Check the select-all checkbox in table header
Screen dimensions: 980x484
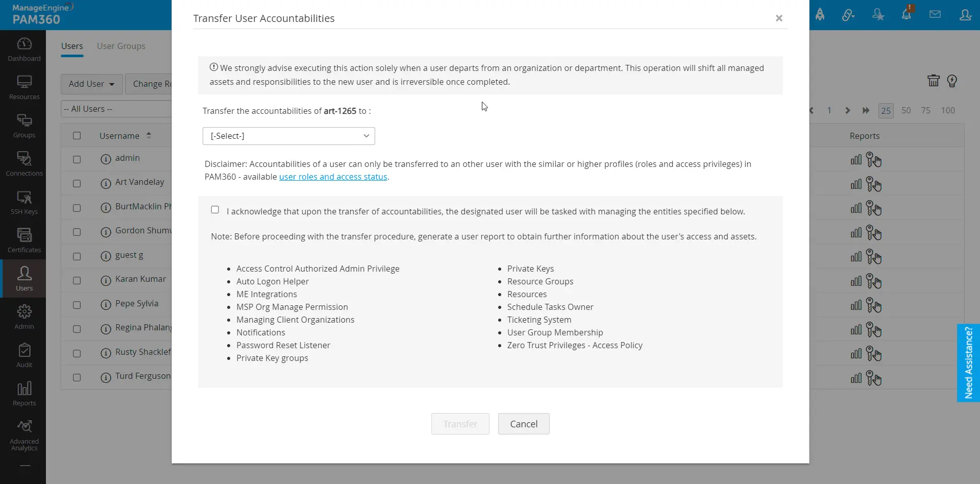pyautogui.click(x=77, y=135)
